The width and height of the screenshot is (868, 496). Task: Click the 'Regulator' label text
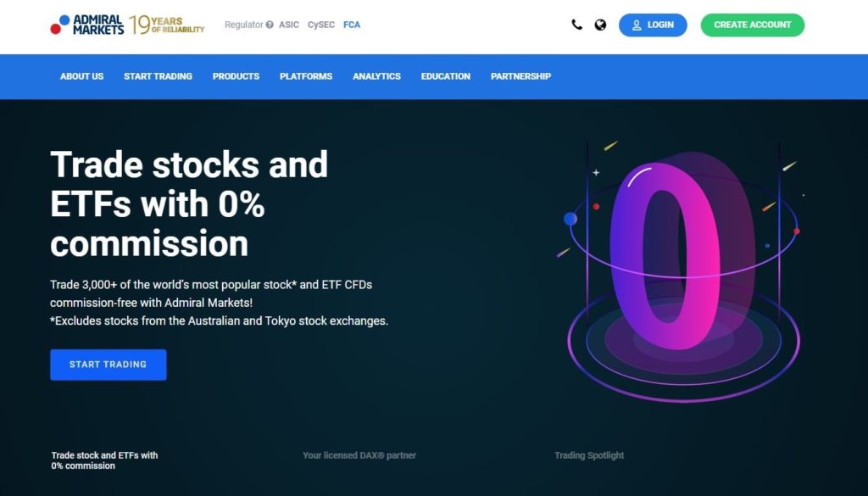pos(243,25)
